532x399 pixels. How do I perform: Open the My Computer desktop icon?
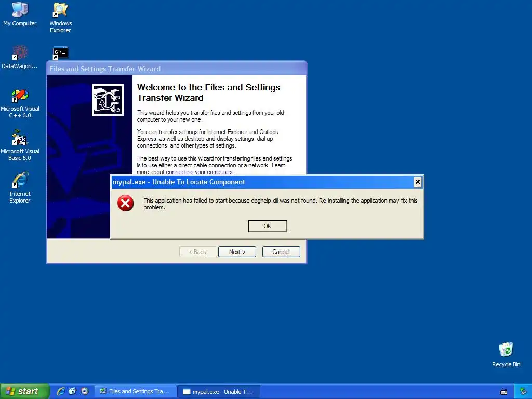(x=20, y=14)
